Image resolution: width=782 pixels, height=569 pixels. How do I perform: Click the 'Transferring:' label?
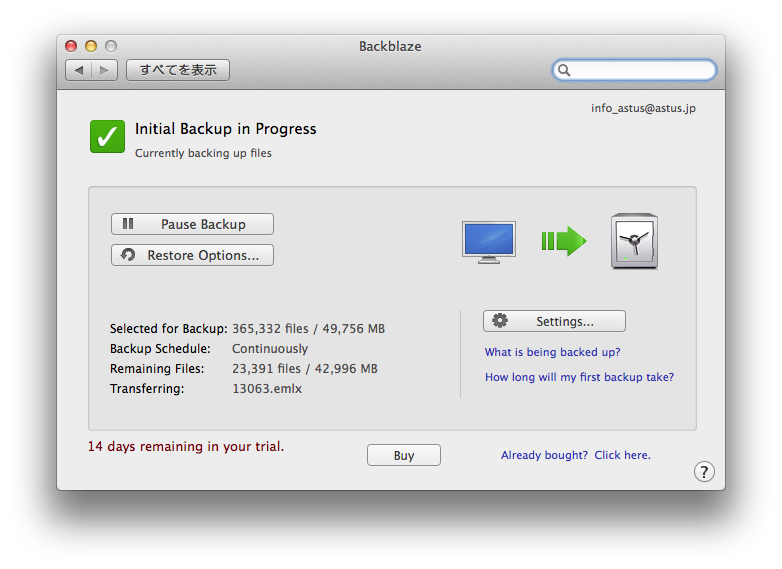(147, 388)
